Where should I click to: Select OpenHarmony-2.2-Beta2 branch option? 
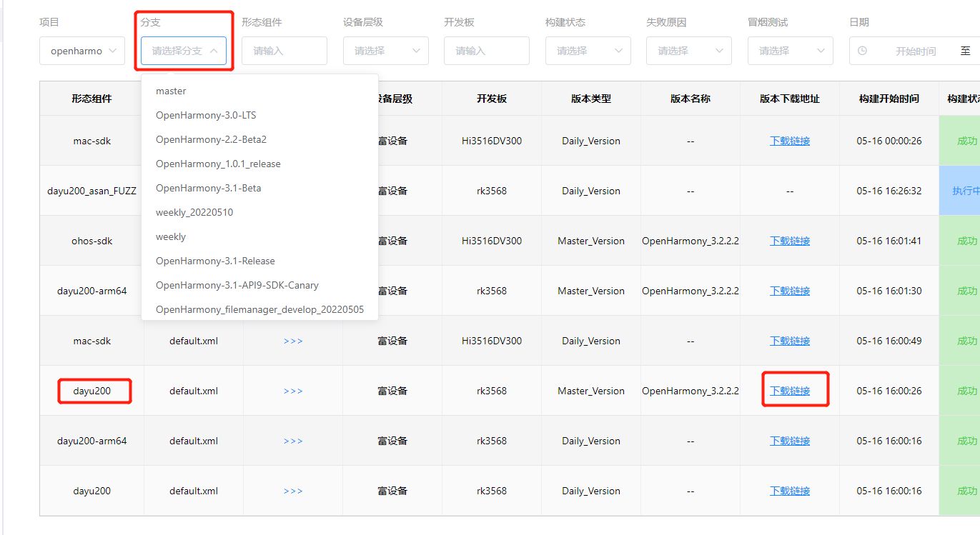[260, 139]
